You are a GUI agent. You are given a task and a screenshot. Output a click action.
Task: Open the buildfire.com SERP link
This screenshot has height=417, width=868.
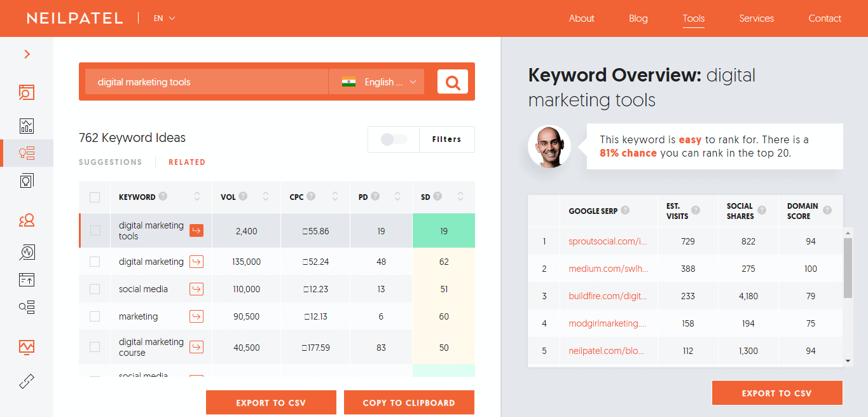(x=608, y=296)
